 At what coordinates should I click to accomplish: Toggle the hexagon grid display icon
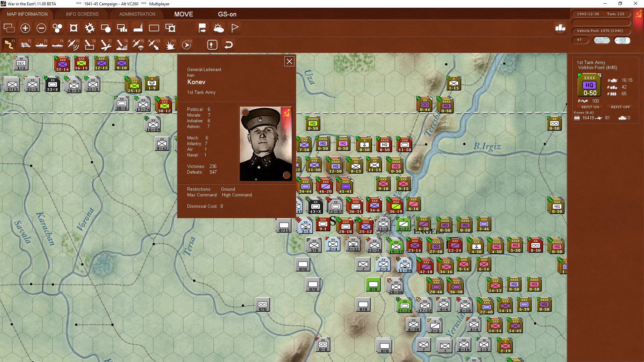[57, 28]
